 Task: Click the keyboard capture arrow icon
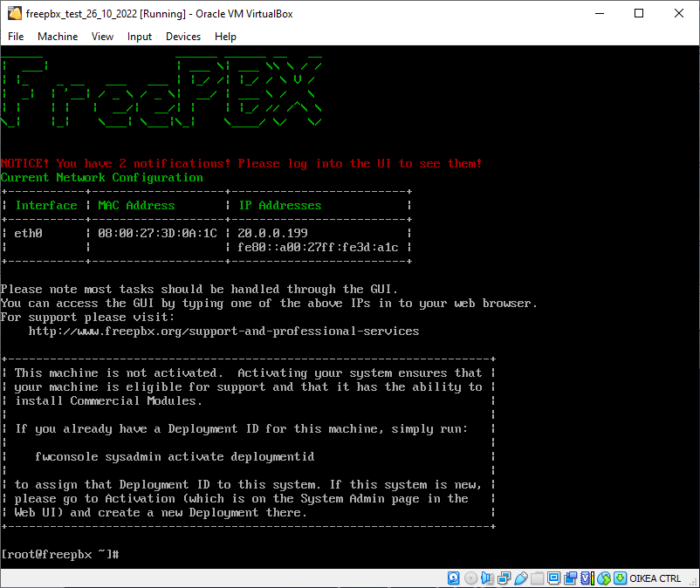pyautogui.click(x=620, y=578)
